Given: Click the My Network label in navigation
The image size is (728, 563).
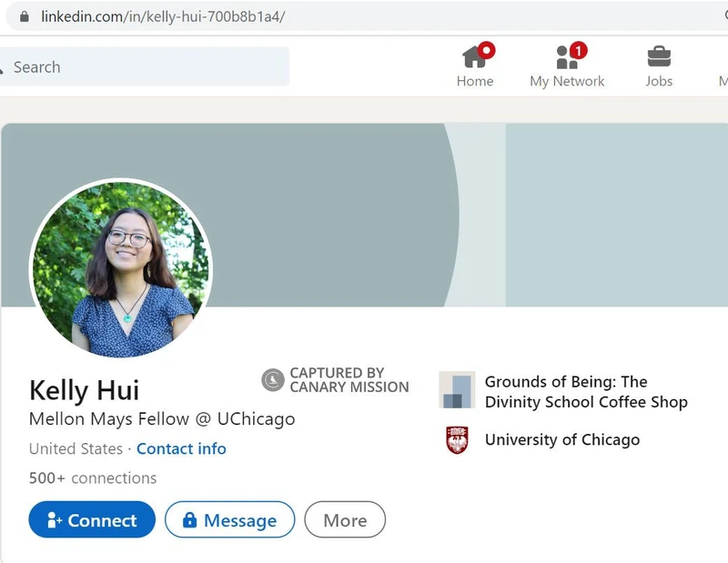Looking at the screenshot, I should click(x=567, y=81).
